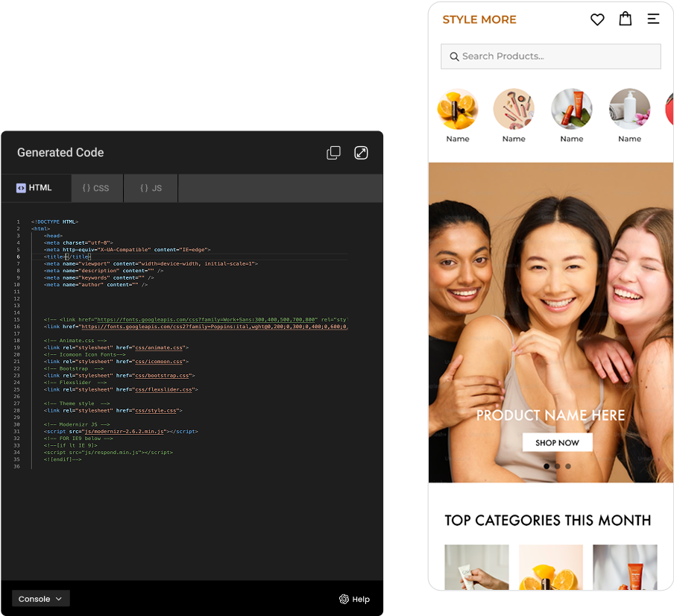Switch to the CSS tab
The width and height of the screenshot is (674, 616).
pyautogui.click(x=96, y=188)
